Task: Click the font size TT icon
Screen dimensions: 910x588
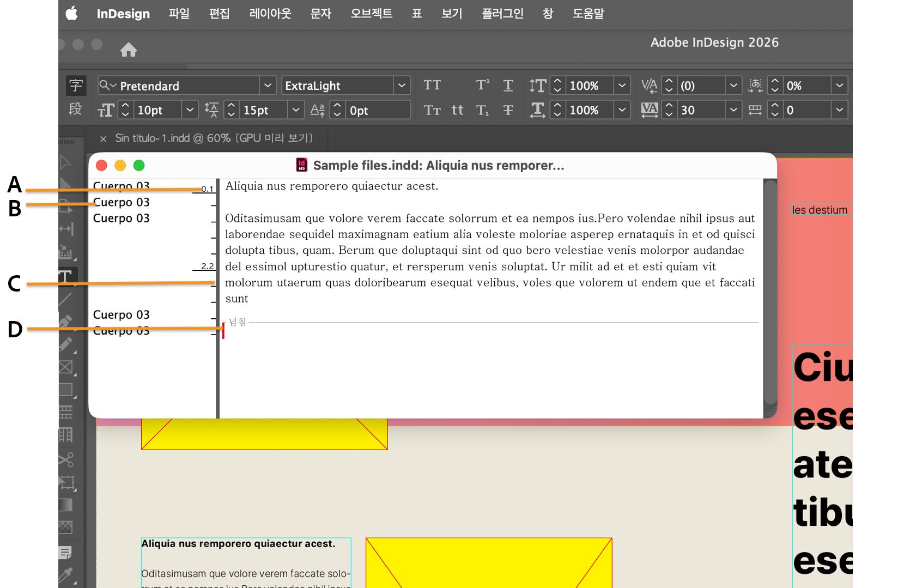Action: tap(106, 111)
